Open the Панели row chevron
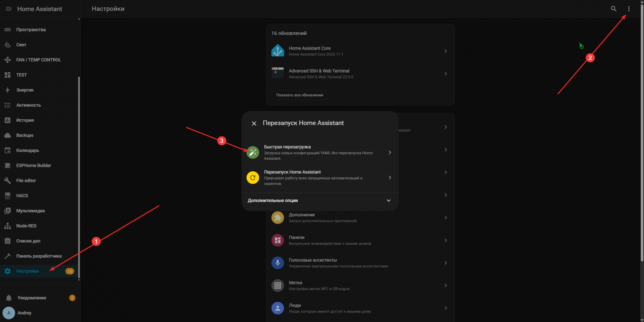This screenshot has width=644, height=322. pos(446,240)
